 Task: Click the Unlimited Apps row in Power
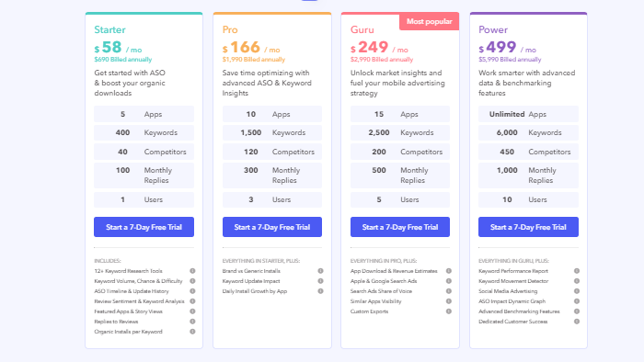coord(528,114)
